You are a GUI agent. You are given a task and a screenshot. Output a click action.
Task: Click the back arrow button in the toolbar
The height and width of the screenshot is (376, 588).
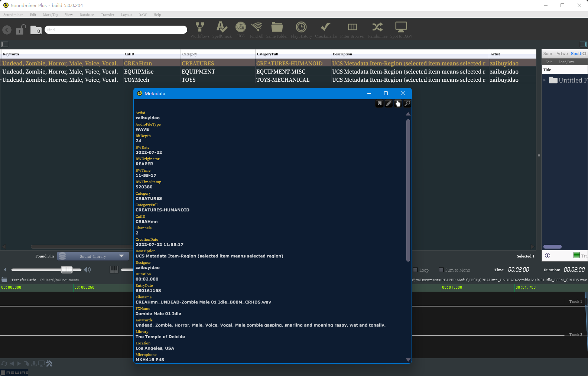(7, 30)
